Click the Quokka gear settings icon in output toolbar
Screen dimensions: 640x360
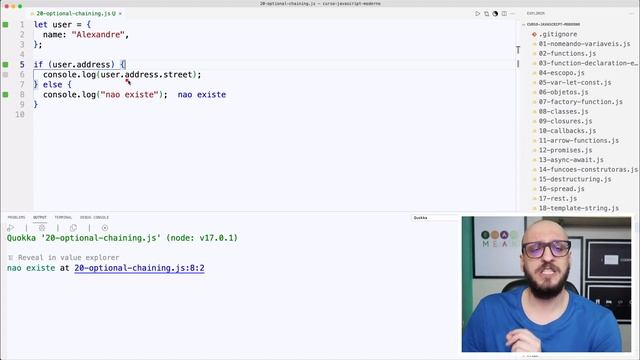(42, 228)
